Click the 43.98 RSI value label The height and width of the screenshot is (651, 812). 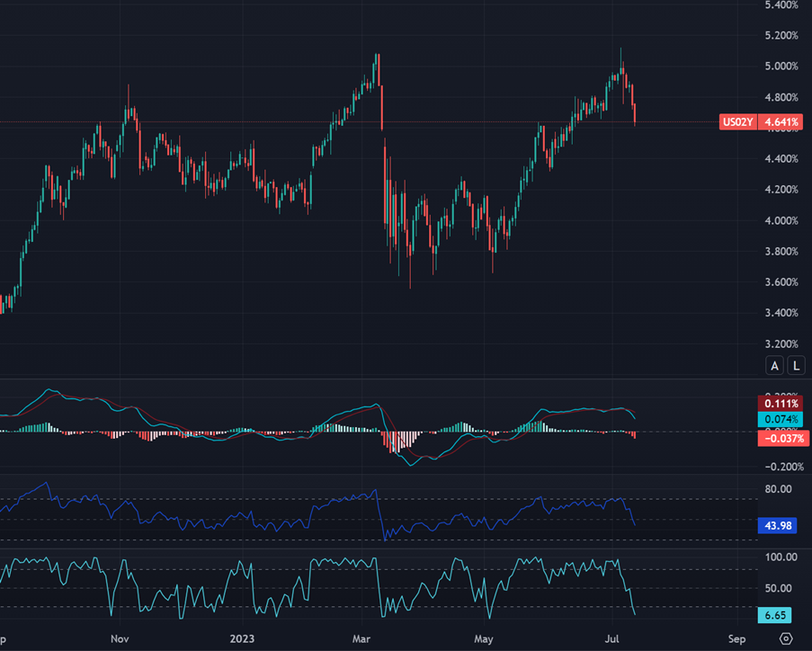point(781,525)
